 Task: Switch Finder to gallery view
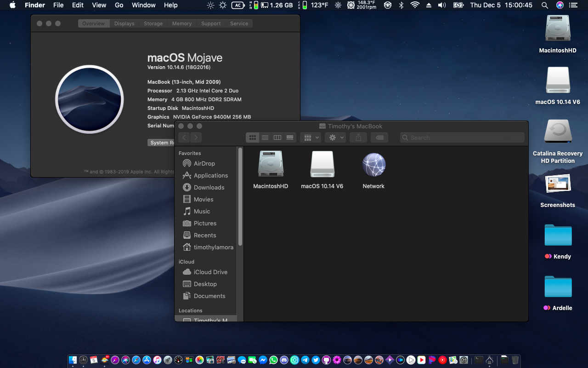pos(290,138)
